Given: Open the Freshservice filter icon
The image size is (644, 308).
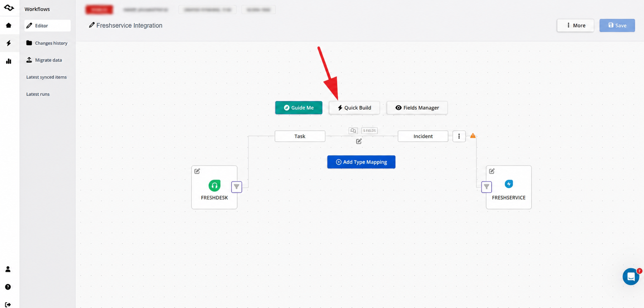Looking at the screenshot, I should 487,187.
